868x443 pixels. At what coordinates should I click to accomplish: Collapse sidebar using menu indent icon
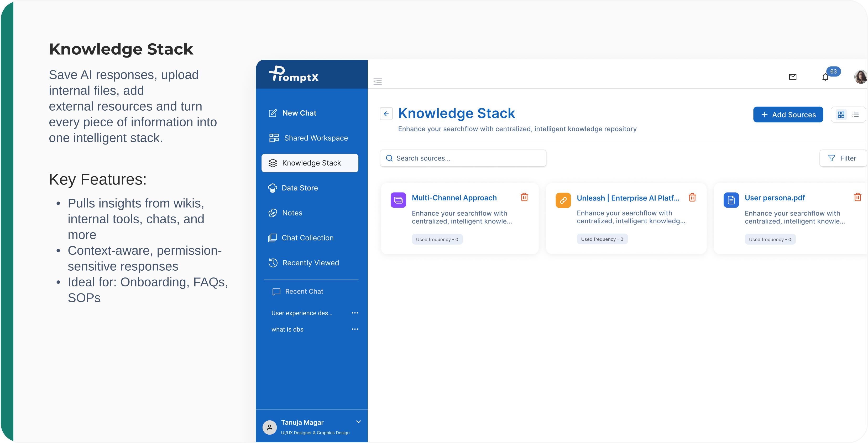(x=377, y=81)
